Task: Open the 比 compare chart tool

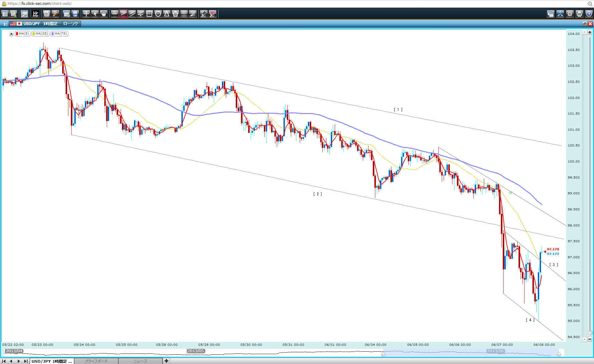Action: (35, 14)
